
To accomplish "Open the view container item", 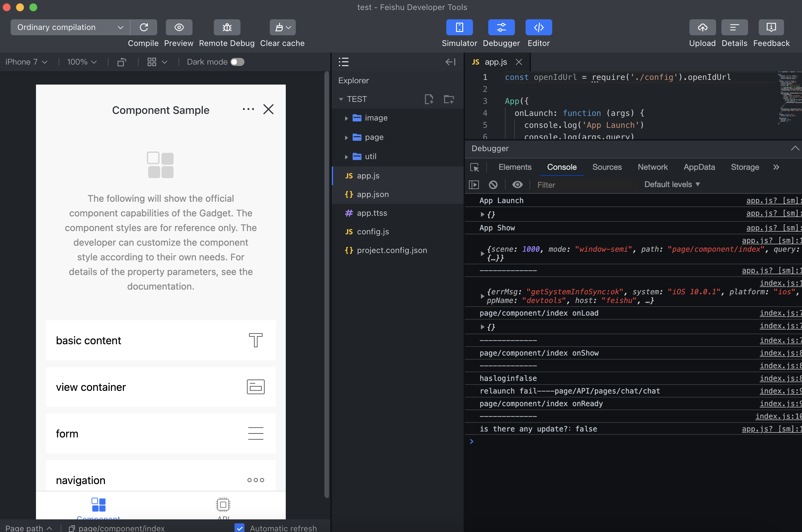I will coord(161,387).
